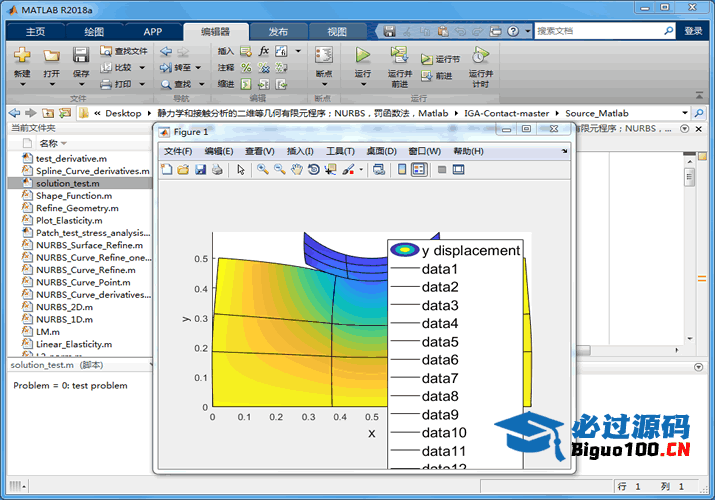Click the green 运行 (Run) arrow
This screenshot has height=500, width=715.
click(x=363, y=55)
